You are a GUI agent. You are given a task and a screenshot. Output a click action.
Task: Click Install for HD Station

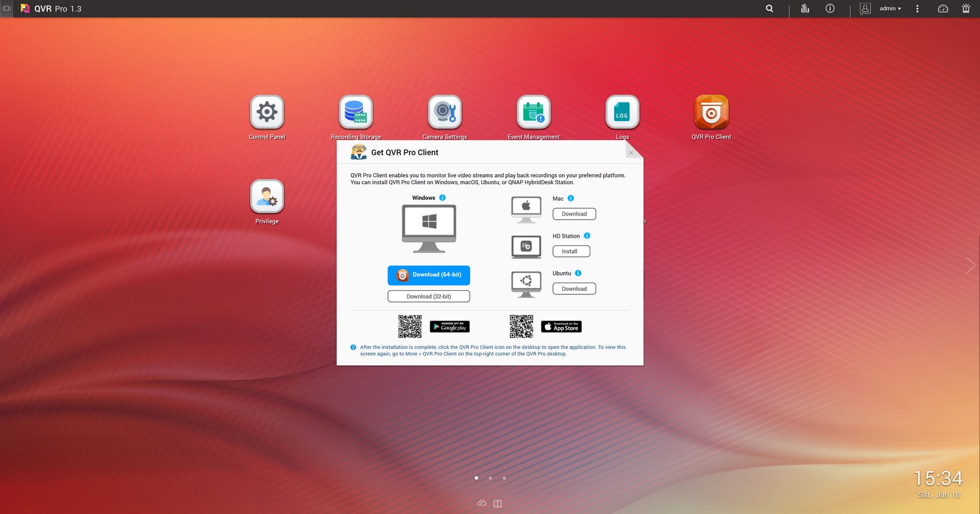[x=571, y=251]
